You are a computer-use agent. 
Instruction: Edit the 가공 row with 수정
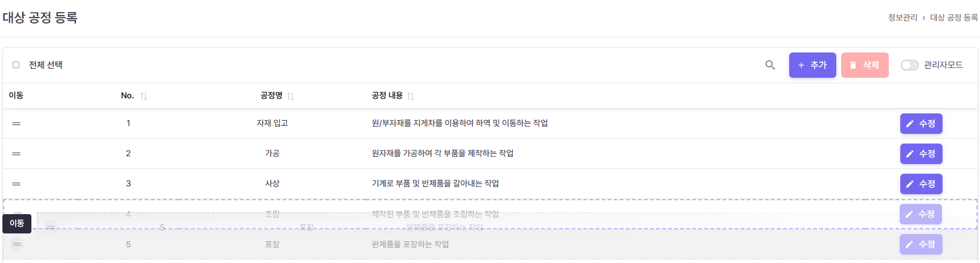[921, 154]
